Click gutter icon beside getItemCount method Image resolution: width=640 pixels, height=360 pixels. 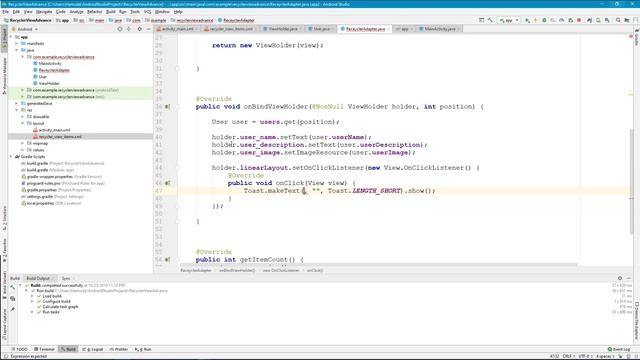(x=167, y=260)
